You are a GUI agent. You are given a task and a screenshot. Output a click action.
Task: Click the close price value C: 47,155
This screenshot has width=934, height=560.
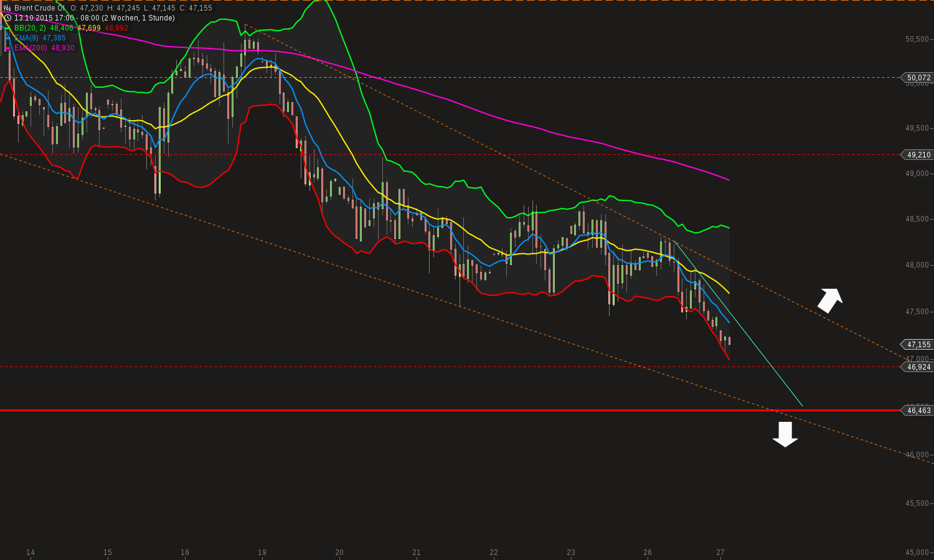coord(196,8)
